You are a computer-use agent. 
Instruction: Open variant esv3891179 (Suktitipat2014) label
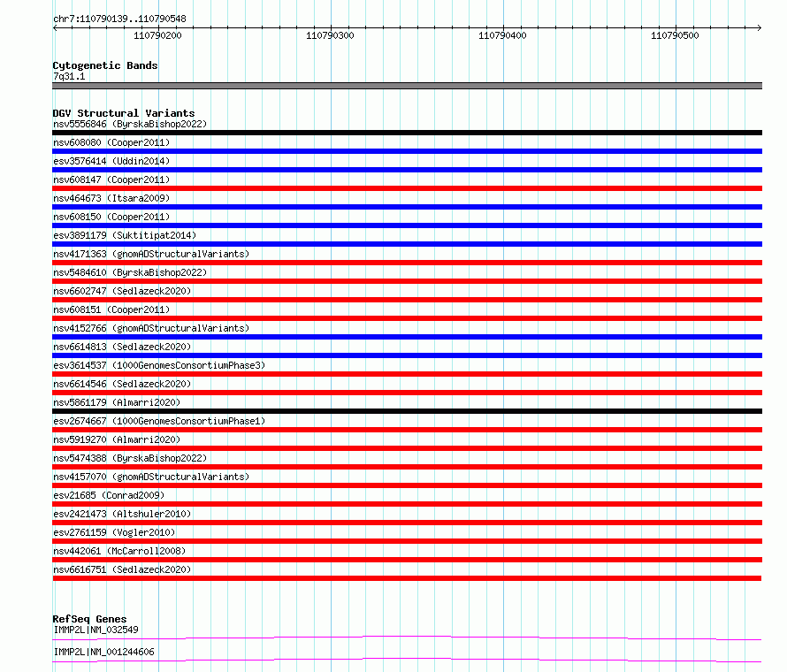point(125,235)
